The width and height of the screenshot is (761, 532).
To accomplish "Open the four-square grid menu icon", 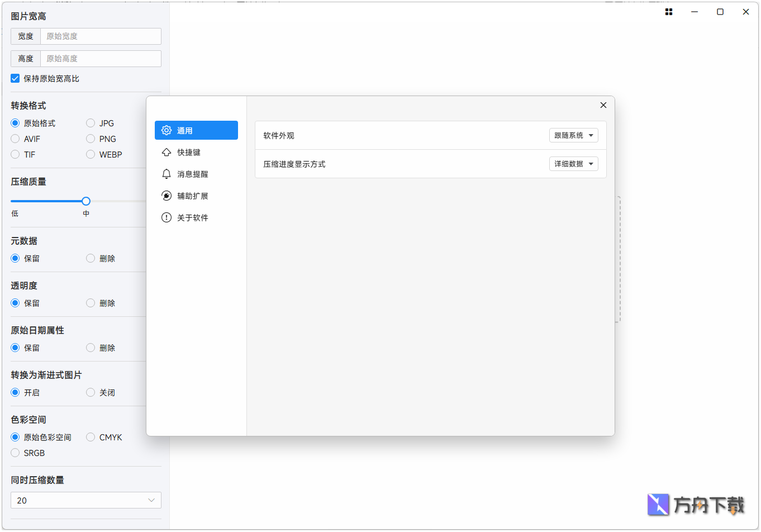I will click(x=668, y=12).
